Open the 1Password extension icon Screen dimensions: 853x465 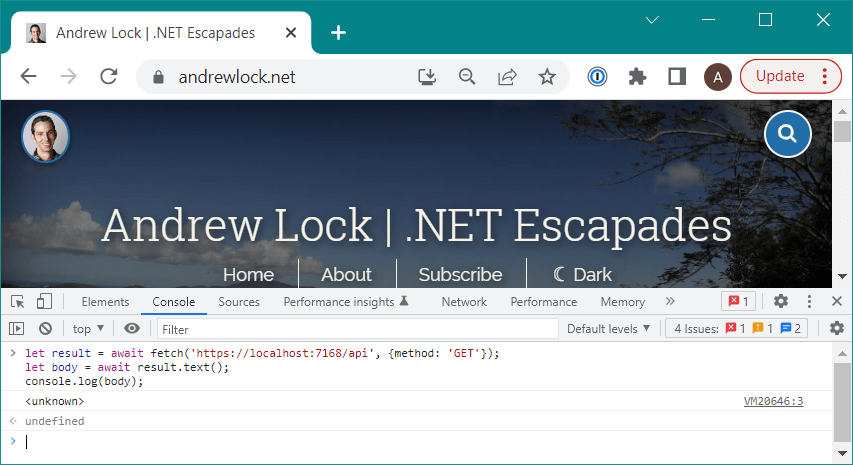pos(597,77)
